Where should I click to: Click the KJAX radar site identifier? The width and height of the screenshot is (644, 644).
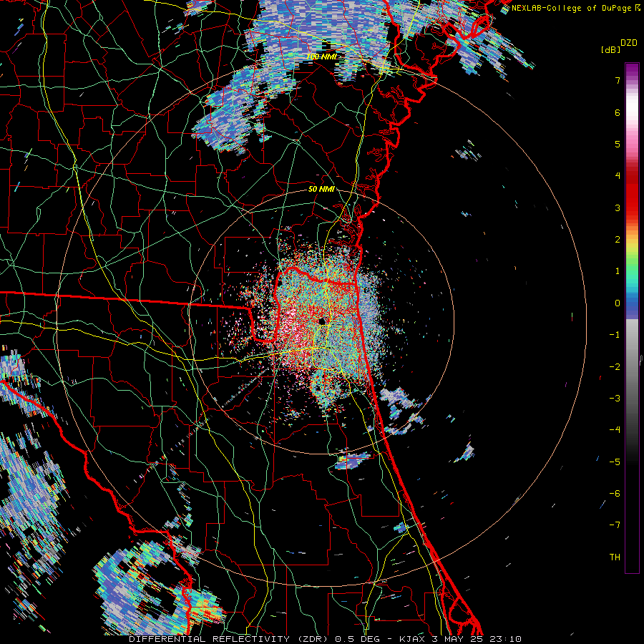[412, 639]
